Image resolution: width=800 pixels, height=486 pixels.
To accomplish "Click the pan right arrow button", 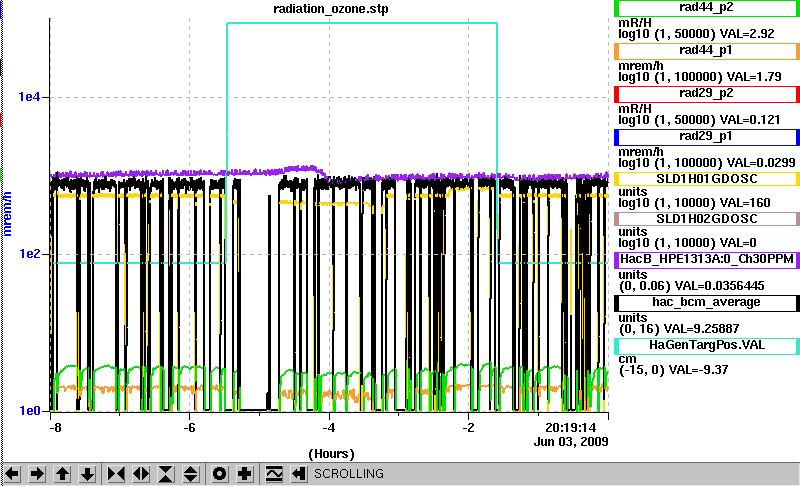I will pyautogui.click(x=37, y=474).
